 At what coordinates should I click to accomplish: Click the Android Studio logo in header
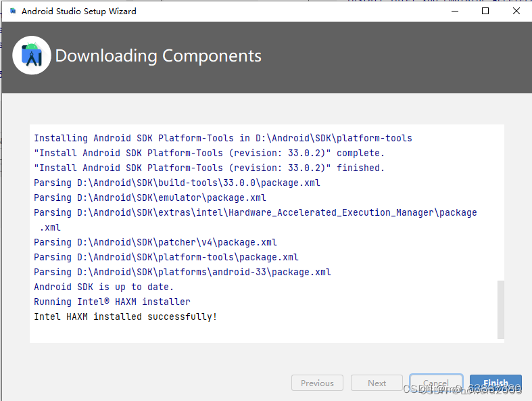(32, 55)
